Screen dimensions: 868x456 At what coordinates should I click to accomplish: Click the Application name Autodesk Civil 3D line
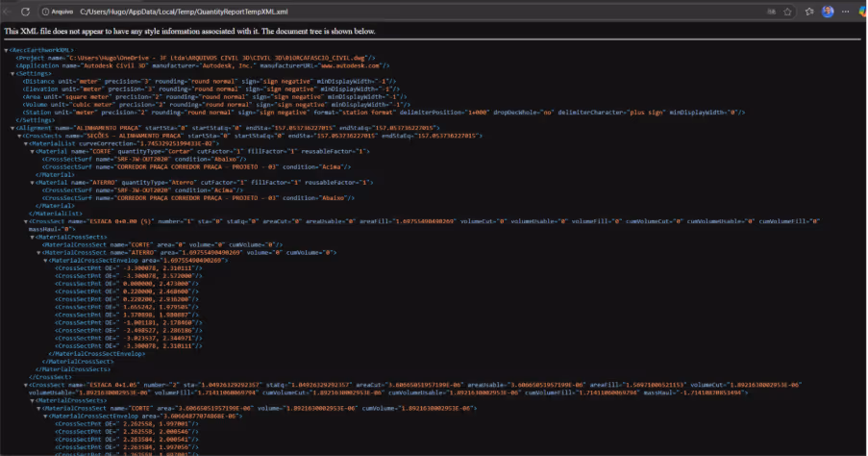(x=203, y=65)
